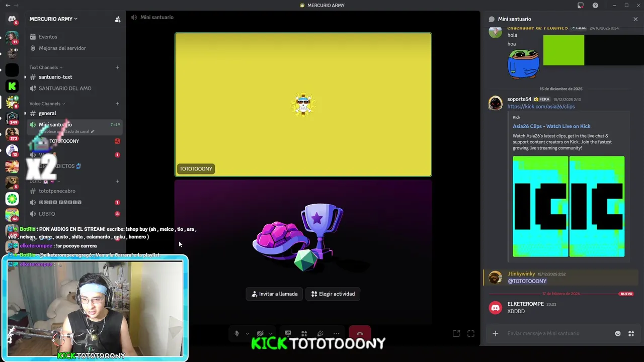Click the invite people icon beside MERCURIO ARMY
This screenshot has height=362, width=644.
(118, 19)
